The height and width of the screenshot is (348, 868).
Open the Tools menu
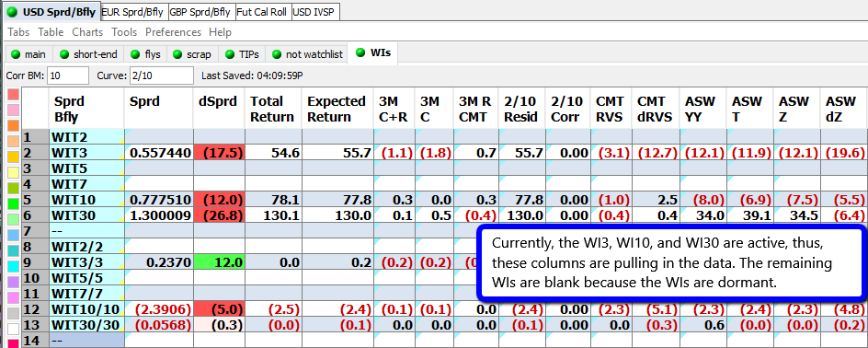click(x=124, y=33)
